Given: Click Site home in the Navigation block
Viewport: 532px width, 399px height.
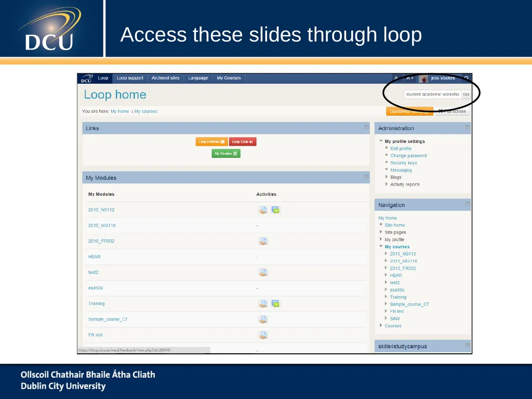Looking at the screenshot, I should (395, 225).
